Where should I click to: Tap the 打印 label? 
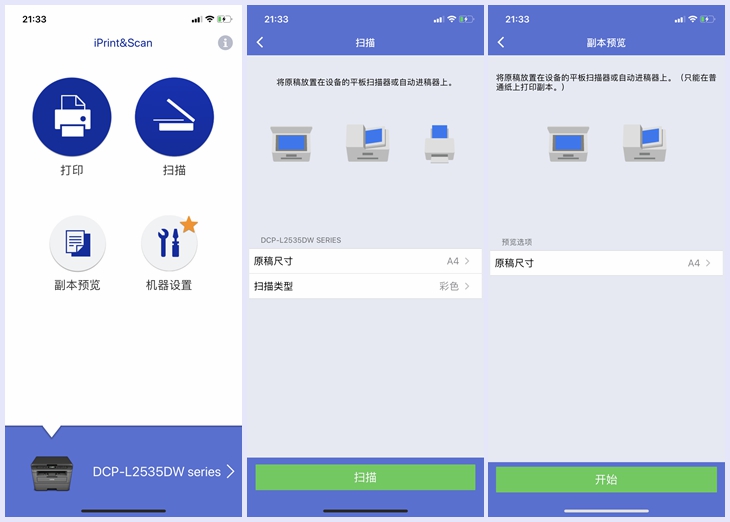coord(72,170)
